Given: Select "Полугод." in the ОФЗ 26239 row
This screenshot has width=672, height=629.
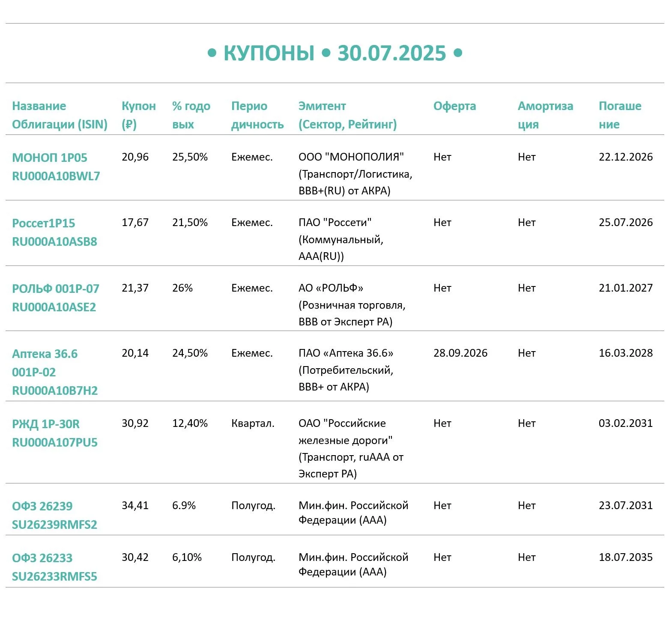Looking at the screenshot, I should click(x=253, y=506).
